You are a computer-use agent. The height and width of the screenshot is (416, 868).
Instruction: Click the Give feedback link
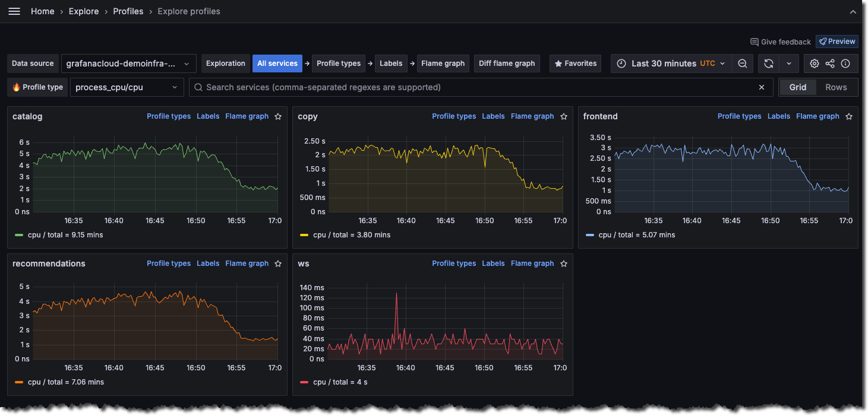(x=781, y=42)
